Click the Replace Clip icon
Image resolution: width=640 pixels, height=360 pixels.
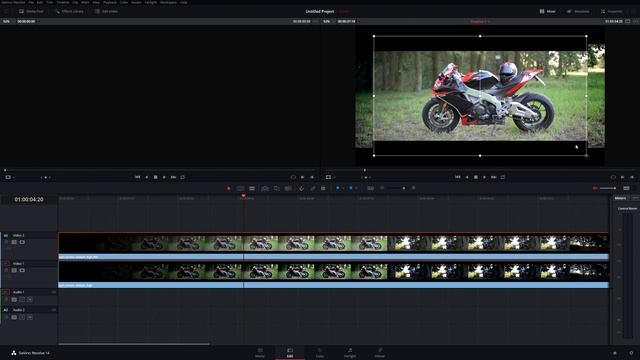[288, 188]
